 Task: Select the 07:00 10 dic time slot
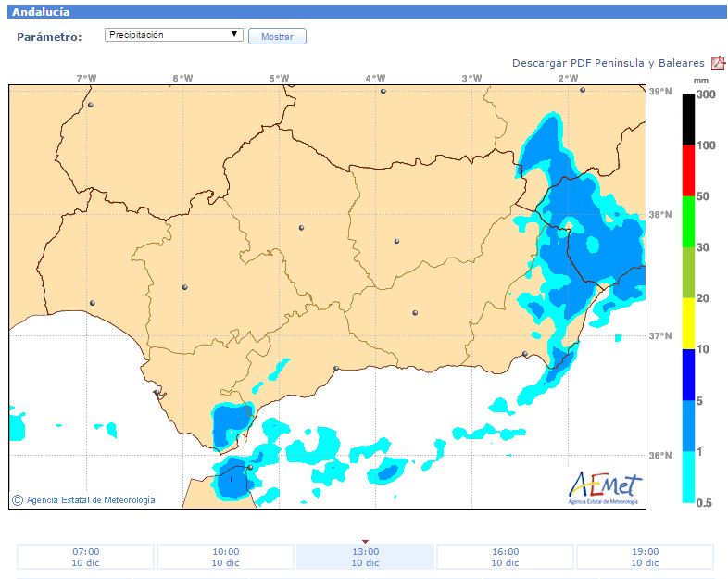(x=85, y=557)
